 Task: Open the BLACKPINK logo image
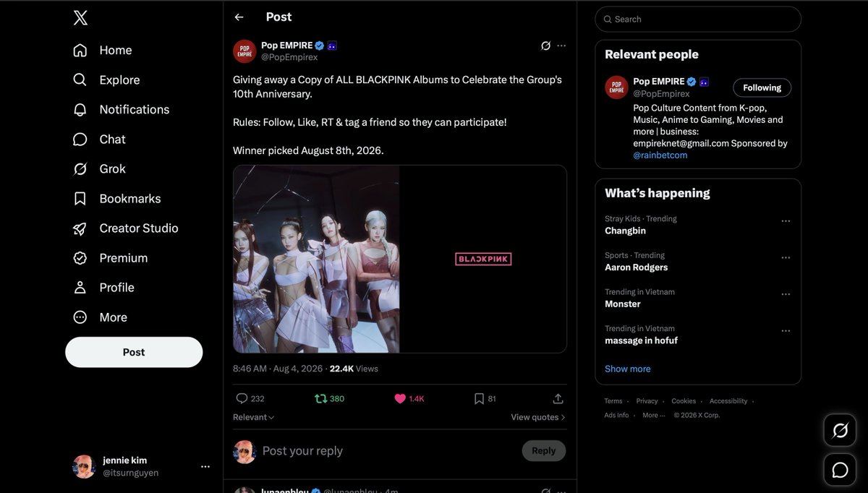coord(483,259)
